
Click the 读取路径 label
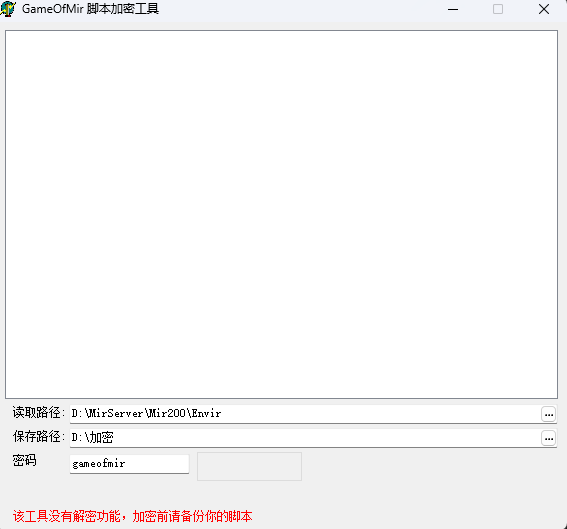pyautogui.click(x=38, y=413)
